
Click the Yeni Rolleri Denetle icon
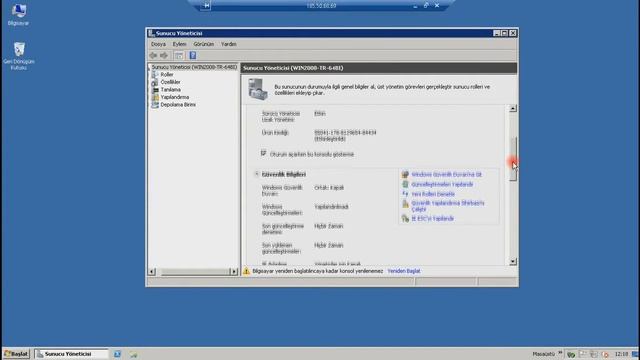(405, 194)
